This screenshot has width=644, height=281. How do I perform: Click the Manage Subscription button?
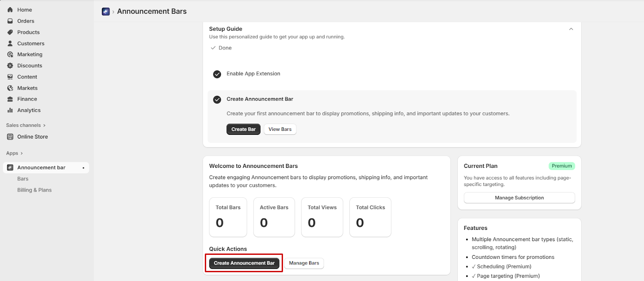[519, 198]
